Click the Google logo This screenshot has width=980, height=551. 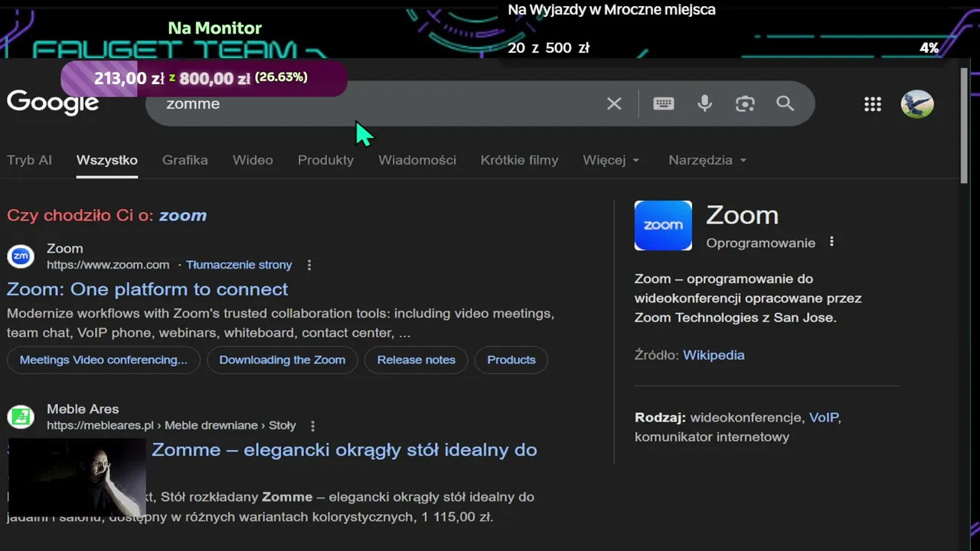tap(53, 102)
